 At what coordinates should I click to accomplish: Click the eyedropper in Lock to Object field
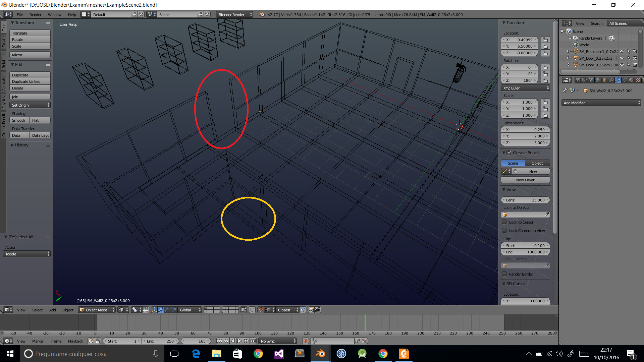click(x=547, y=215)
